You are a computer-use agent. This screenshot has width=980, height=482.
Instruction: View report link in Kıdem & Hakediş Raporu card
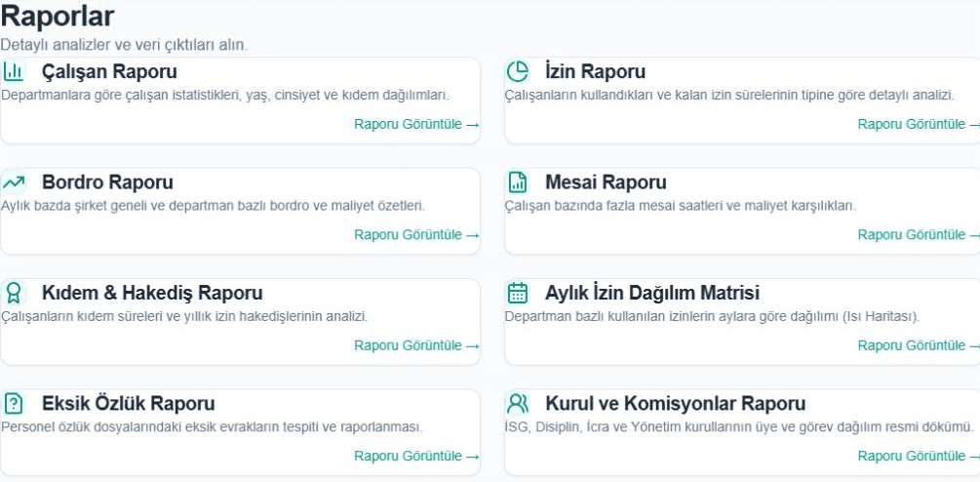point(416,345)
